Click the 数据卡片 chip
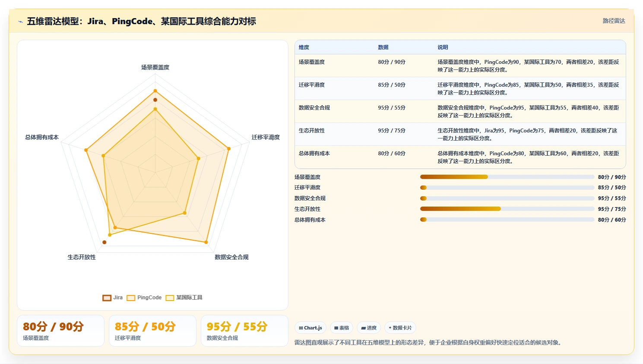This screenshot has width=643, height=364. (x=400, y=328)
